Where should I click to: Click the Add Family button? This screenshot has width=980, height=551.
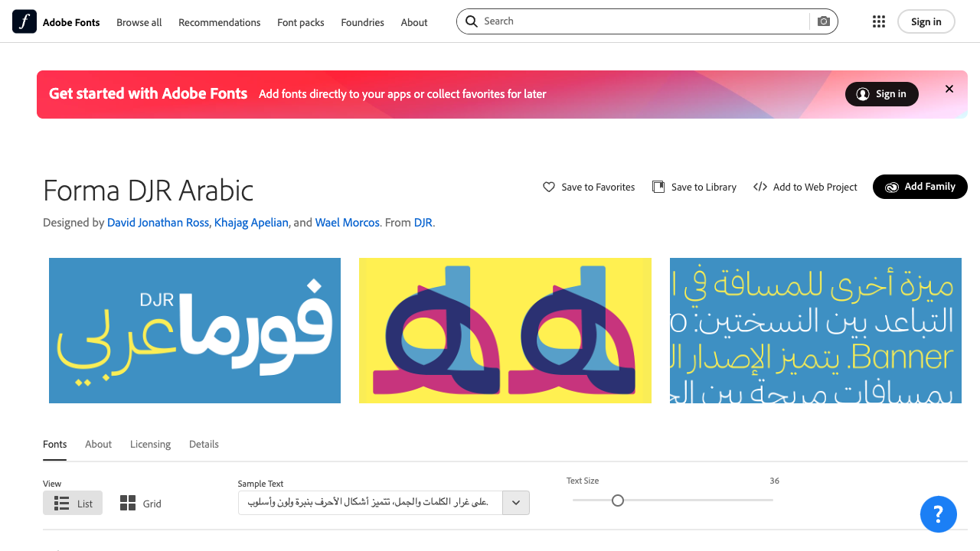920,187
